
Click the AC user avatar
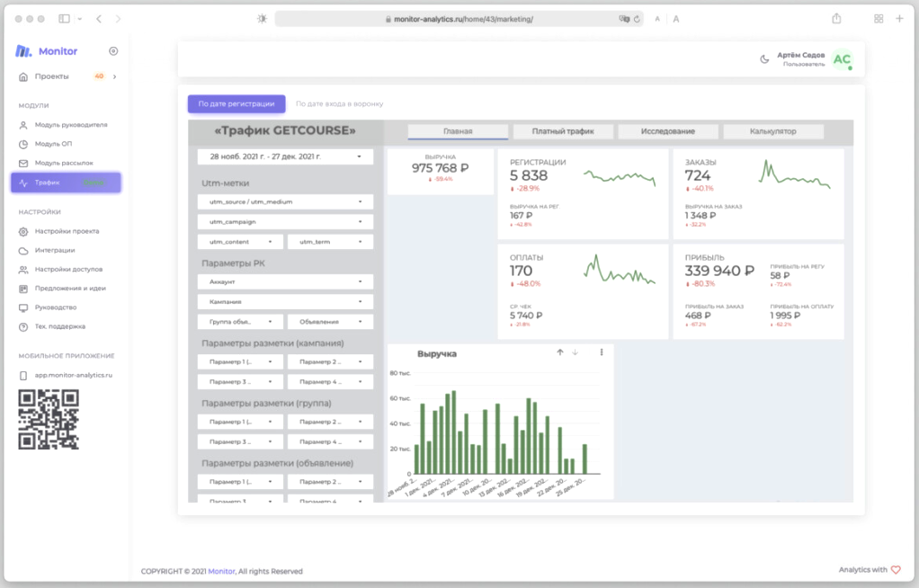[x=843, y=59]
